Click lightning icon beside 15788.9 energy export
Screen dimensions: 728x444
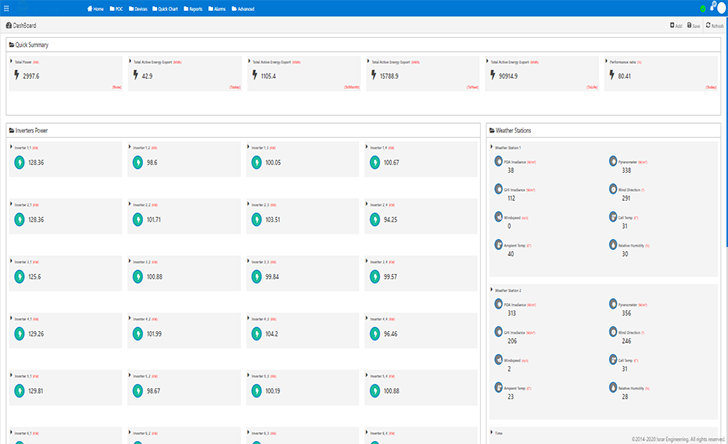[x=373, y=75]
